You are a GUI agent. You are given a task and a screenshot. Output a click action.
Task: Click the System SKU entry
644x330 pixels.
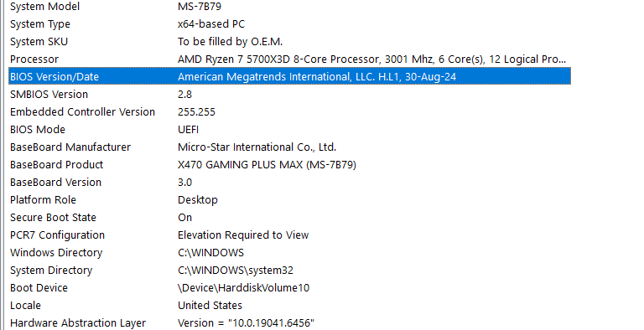pyautogui.click(x=289, y=41)
